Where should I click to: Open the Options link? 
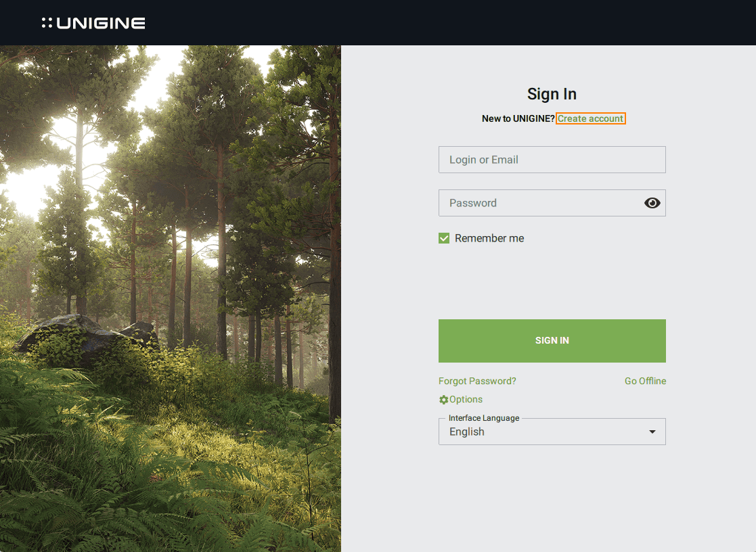pyautogui.click(x=466, y=400)
